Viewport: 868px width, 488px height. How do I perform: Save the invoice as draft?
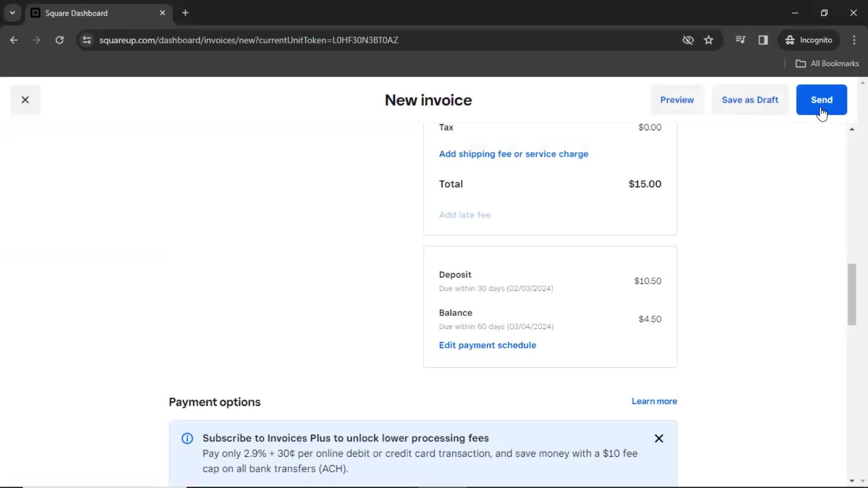tap(750, 100)
